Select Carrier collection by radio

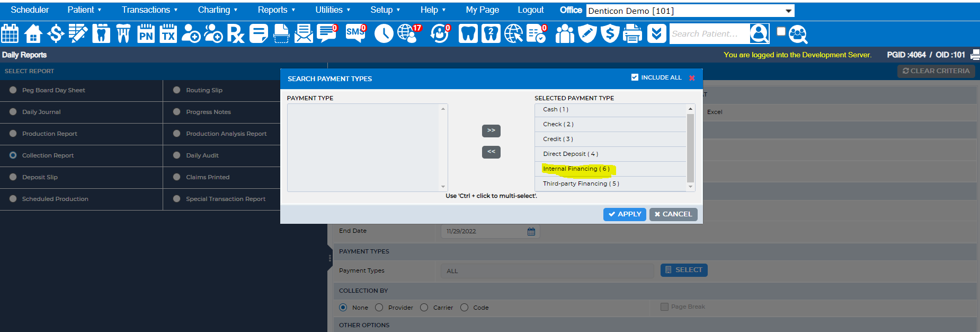coord(424,308)
